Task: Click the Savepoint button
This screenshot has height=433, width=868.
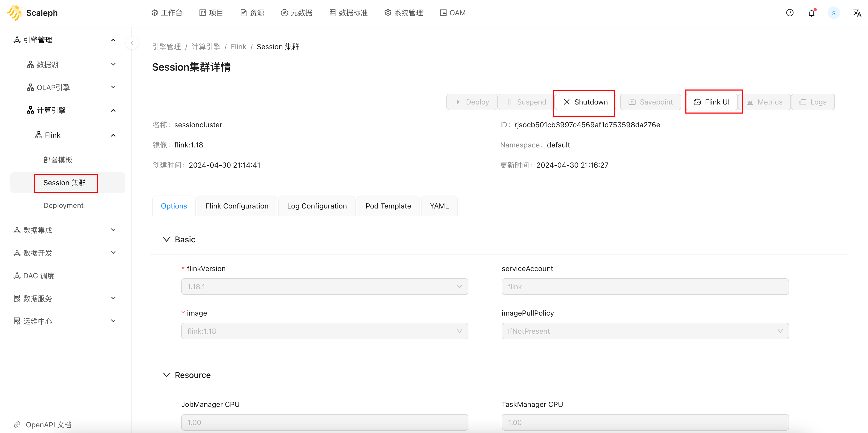Action: click(650, 102)
